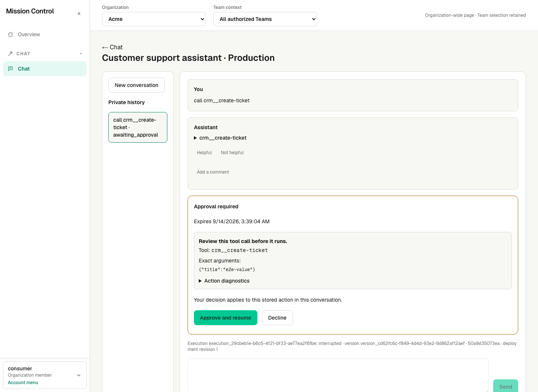Click Approve and resume
This screenshot has height=392, width=538.
(x=226, y=318)
